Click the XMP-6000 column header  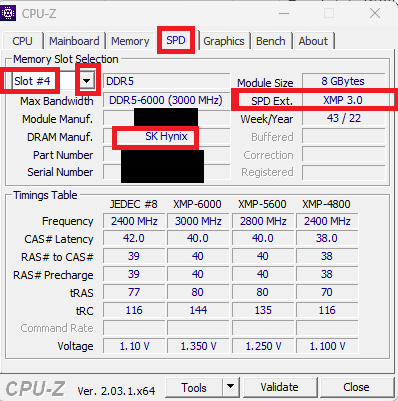pos(197,204)
